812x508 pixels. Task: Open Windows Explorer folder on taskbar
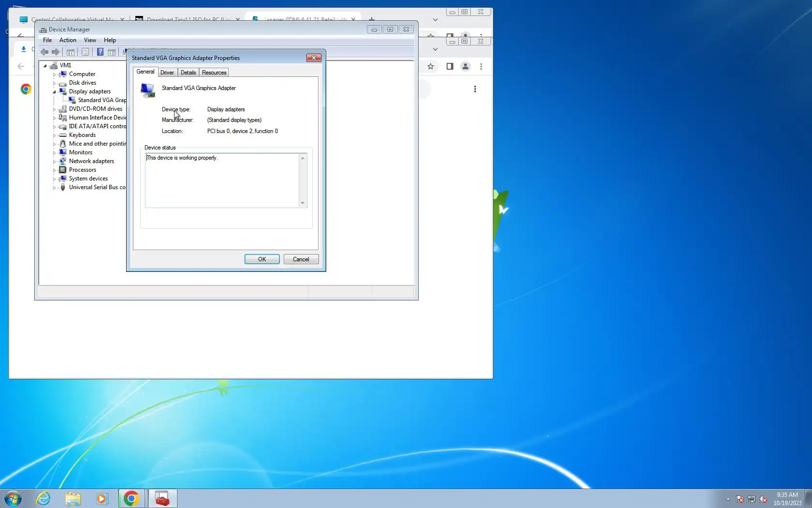click(x=73, y=498)
